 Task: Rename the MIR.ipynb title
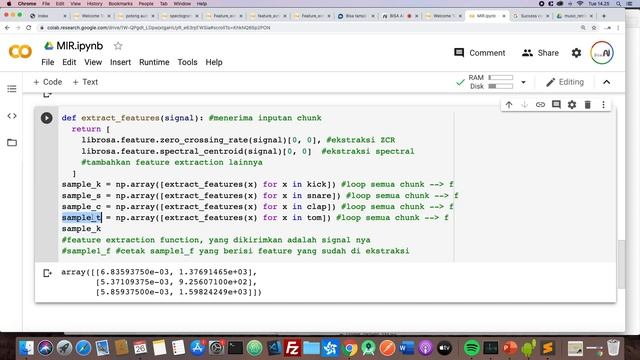tap(80, 46)
